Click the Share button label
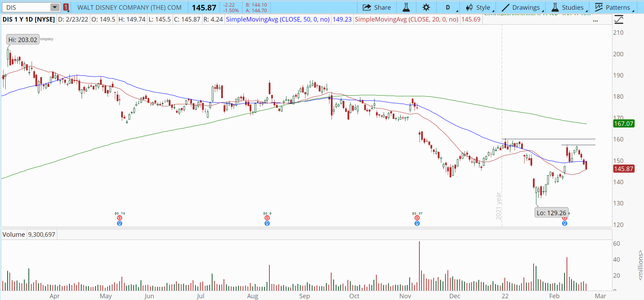644x300 pixels. pyautogui.click(x=382, y=7)
